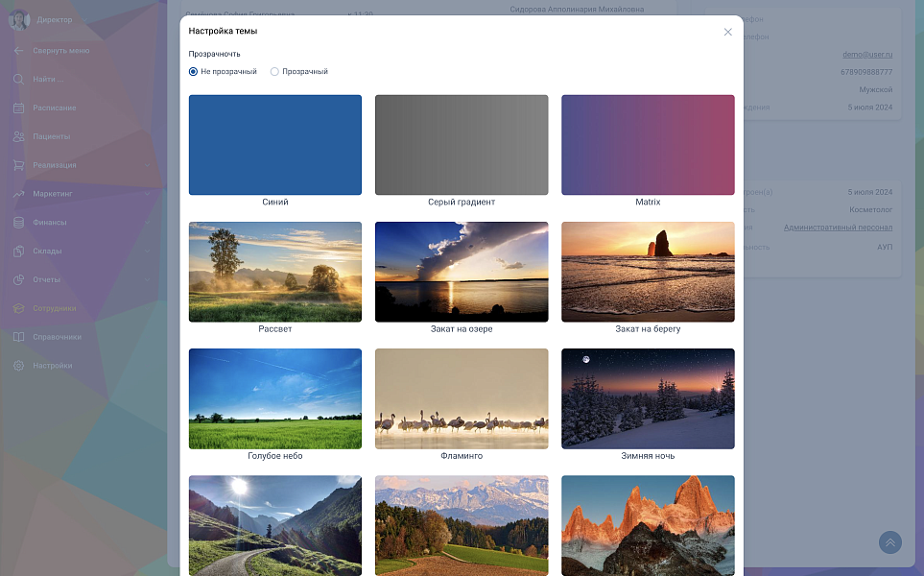Select the 'Фламинго' background image
This screenshot has width=924, height=576.
click(462, 398)
